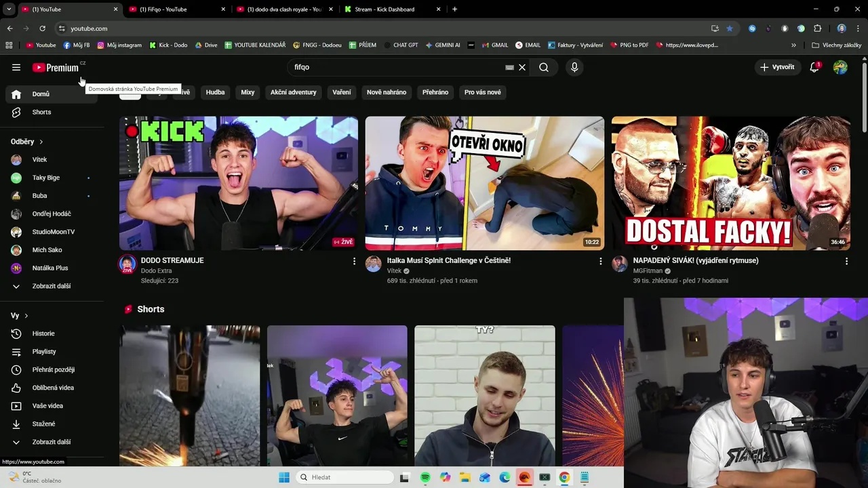The height and width of the screenshot is (488, 868).
Task: Open the tab search dropdown arrow
Action: point(9,9)
